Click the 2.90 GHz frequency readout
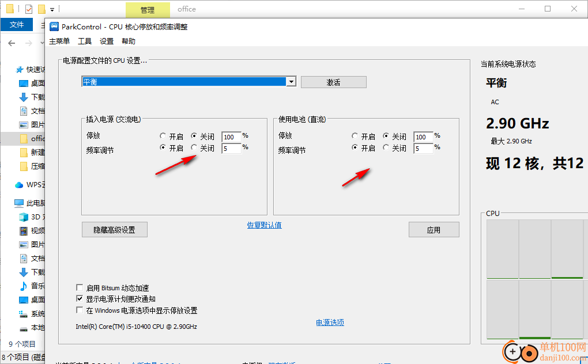Image resolution: width=588 pixels, height=364 pixels. point(518,123)
